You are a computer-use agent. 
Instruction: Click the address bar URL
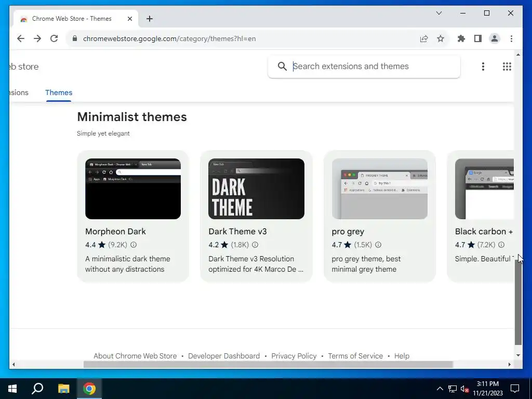169,38
